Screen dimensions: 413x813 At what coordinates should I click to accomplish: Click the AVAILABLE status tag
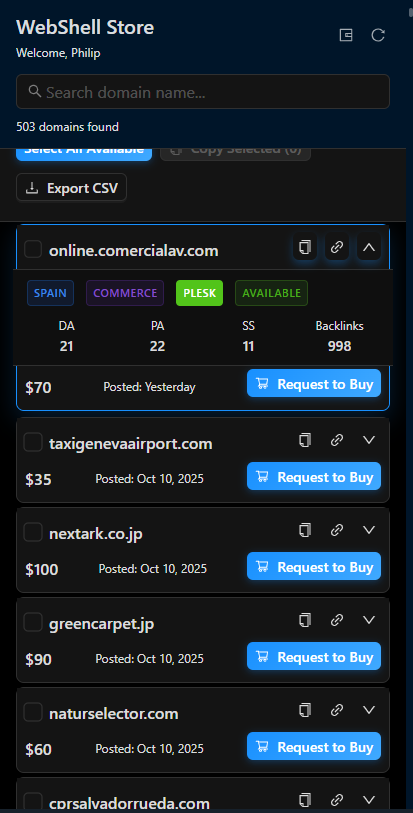pos(272,293)
